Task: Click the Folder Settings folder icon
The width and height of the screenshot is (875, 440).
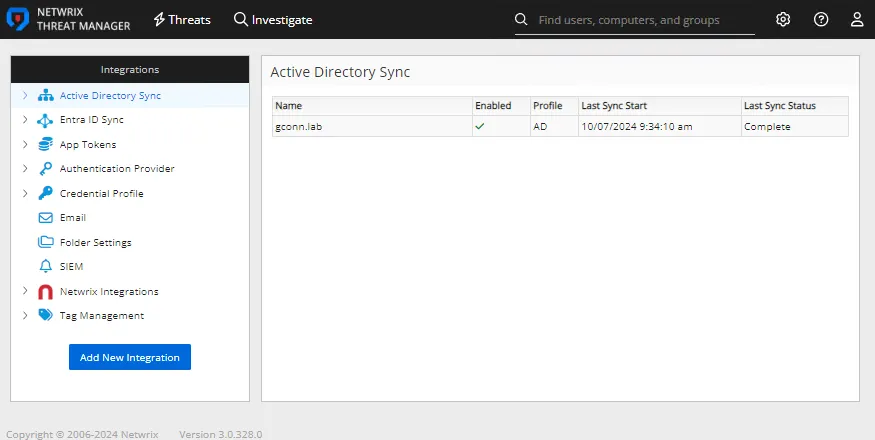Action: point(46,242)
